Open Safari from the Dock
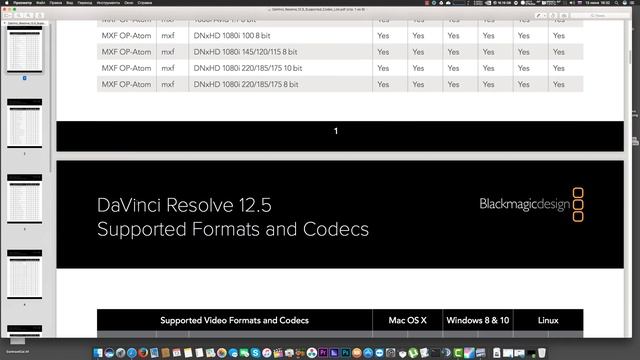Image resolution: width=640 pixels, height=360 pixels. pos(132,353)
